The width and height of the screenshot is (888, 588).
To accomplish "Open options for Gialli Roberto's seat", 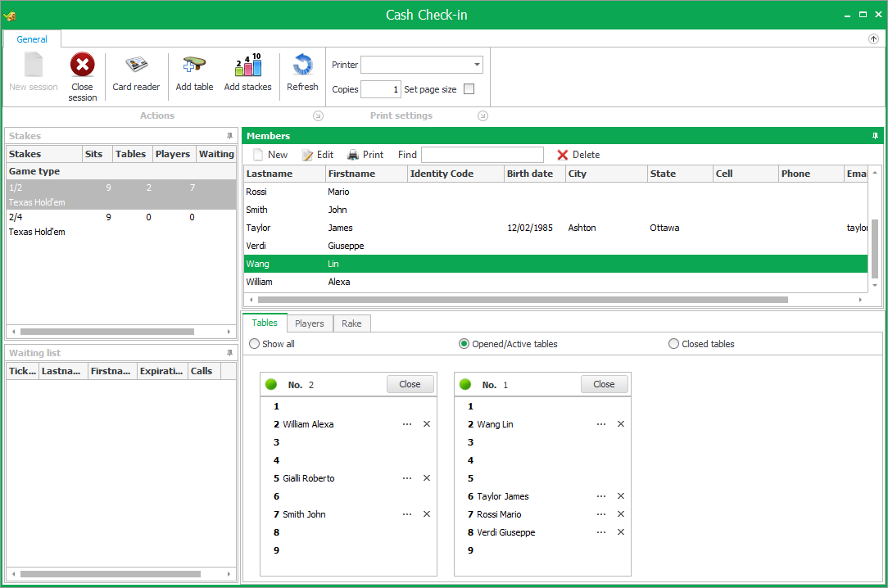I will (407, 478).
